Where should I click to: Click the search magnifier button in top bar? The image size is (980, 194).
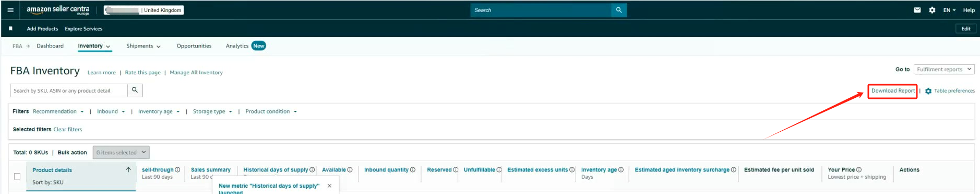point(619,10)
